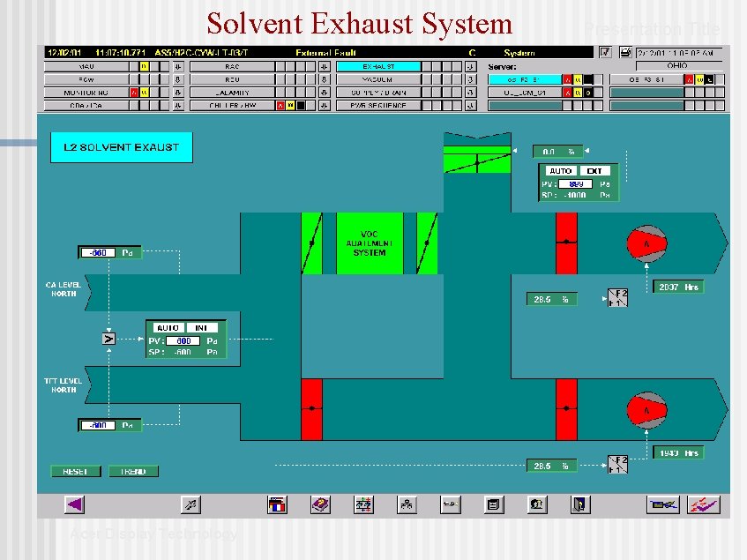Select the lower exhaust fan symbol

[x=646, y=410]
